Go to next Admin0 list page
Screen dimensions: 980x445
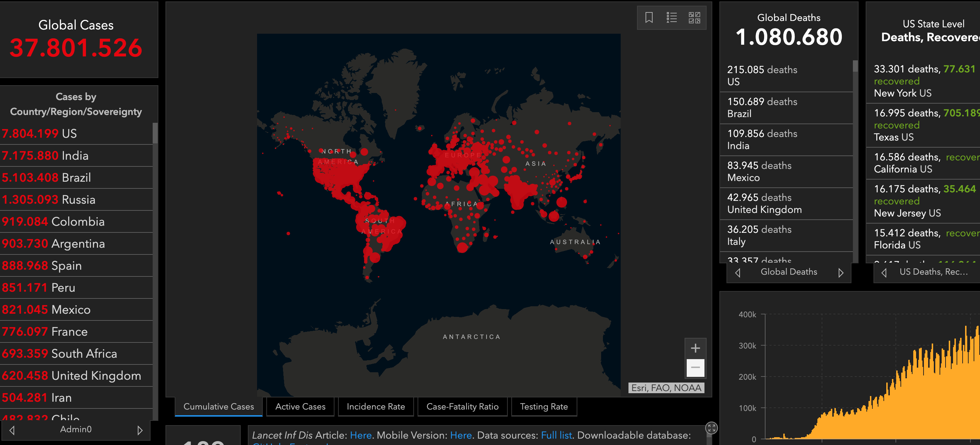coord(140,430)
